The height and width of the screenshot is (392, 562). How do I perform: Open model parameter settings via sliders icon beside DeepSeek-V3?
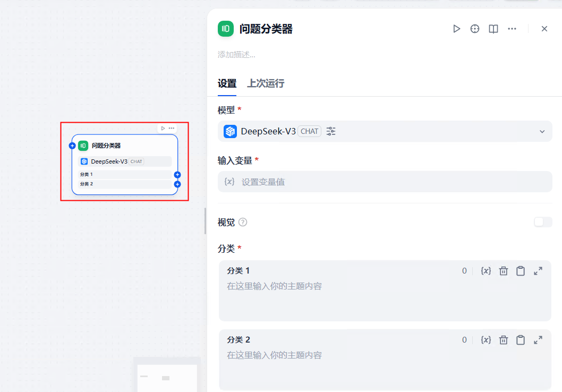[x=331, y=131]
